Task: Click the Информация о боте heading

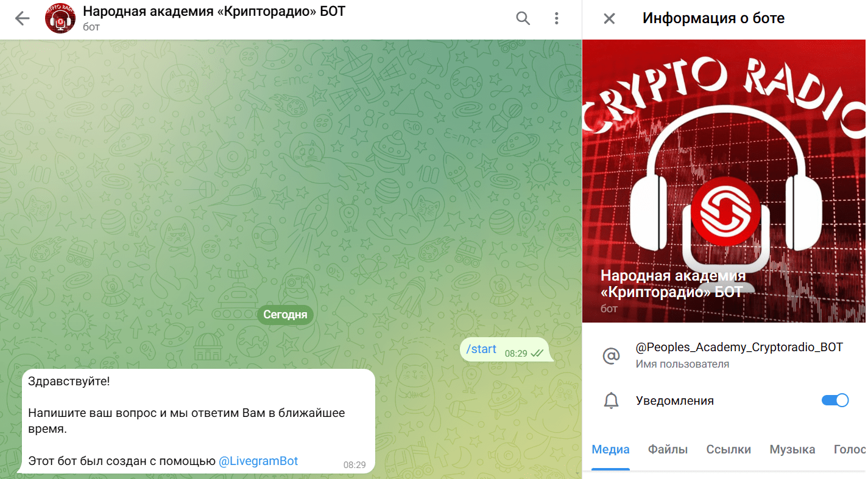Action: coord(713,18)
